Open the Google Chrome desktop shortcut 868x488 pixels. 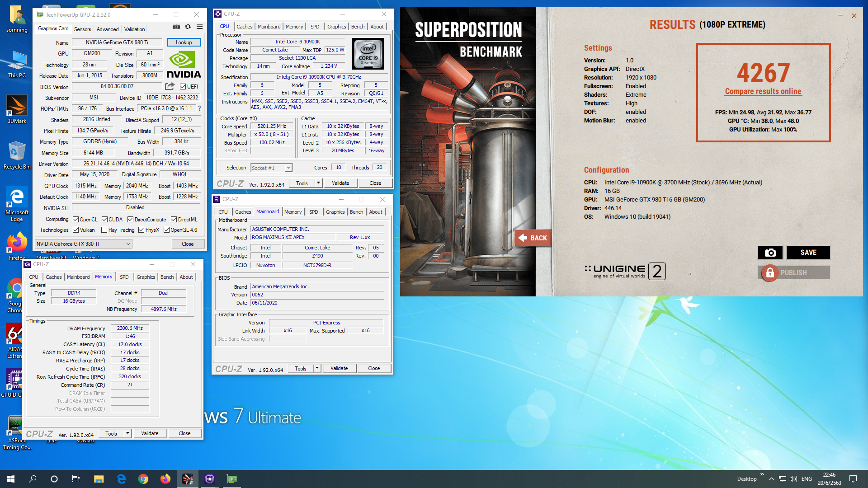[x=15, y=295]
